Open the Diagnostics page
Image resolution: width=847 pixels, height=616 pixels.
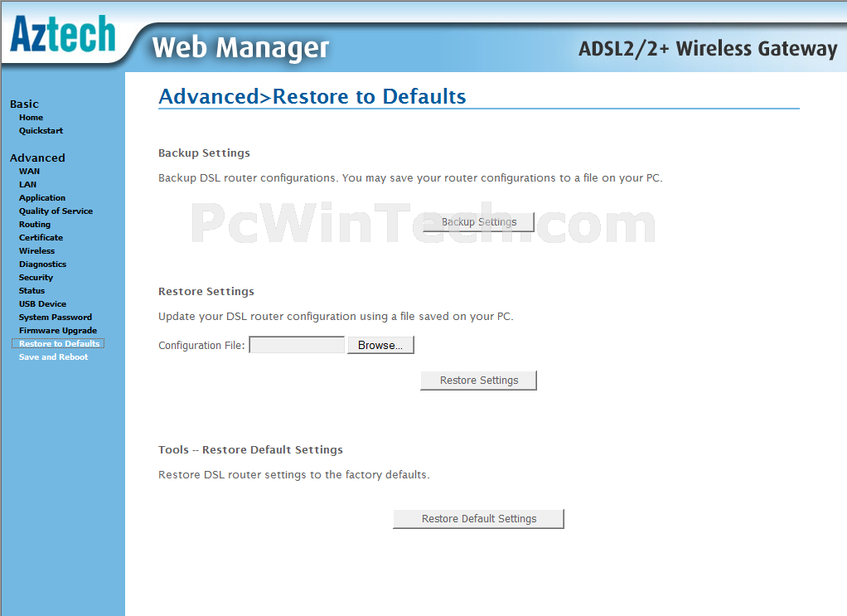42,264
